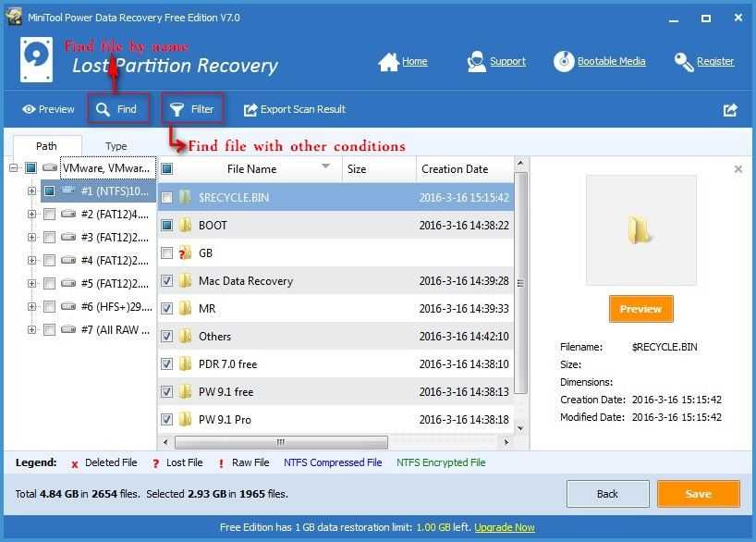Open the Register link
This screenshot has width=756, height=542.
pyautogui.click(x=715, y=61)
